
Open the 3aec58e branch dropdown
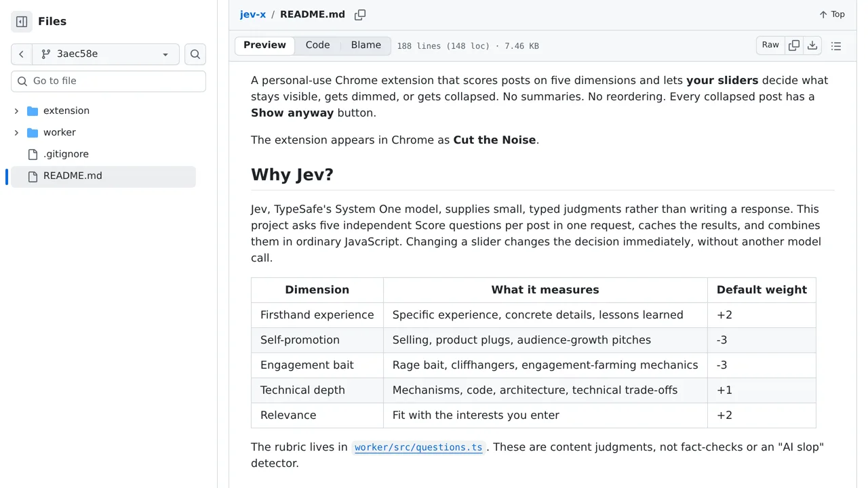pos(106,54)
